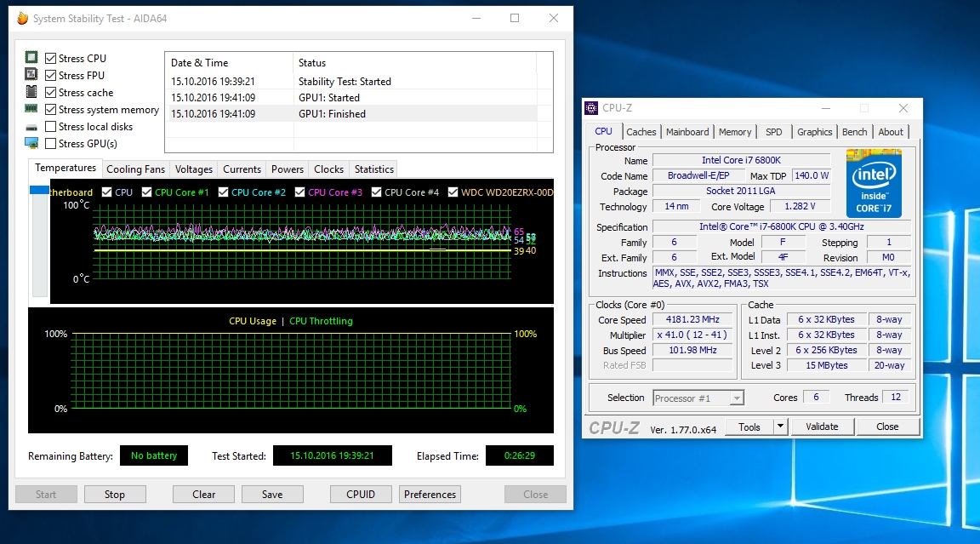
Task: Click the blue scroll thumb left of temperature graph
Action: tap(39, 190)
